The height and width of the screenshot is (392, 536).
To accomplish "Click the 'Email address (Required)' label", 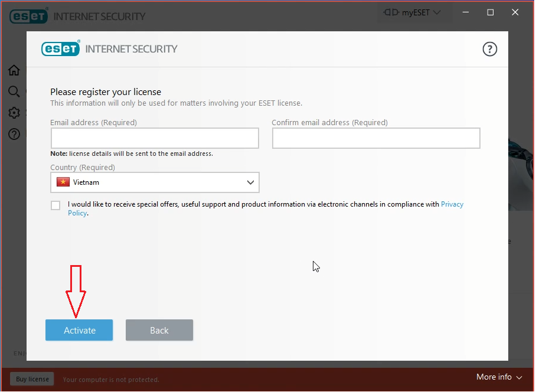I will tap(94, 123).
